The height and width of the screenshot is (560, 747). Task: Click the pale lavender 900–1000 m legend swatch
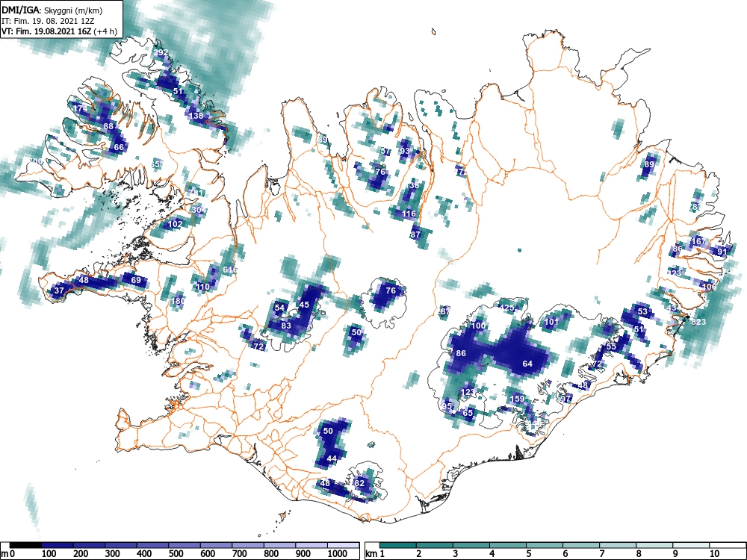click(311, 545)
